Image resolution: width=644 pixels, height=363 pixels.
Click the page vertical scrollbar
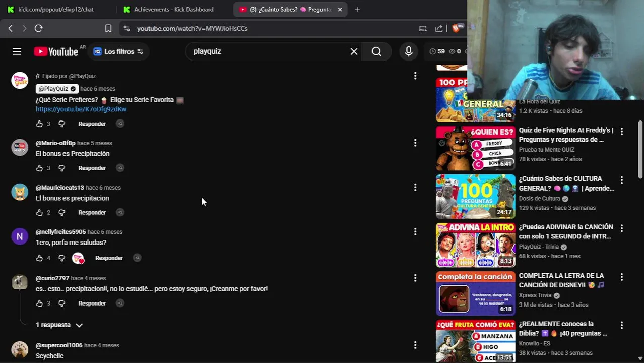click(640, 149)
